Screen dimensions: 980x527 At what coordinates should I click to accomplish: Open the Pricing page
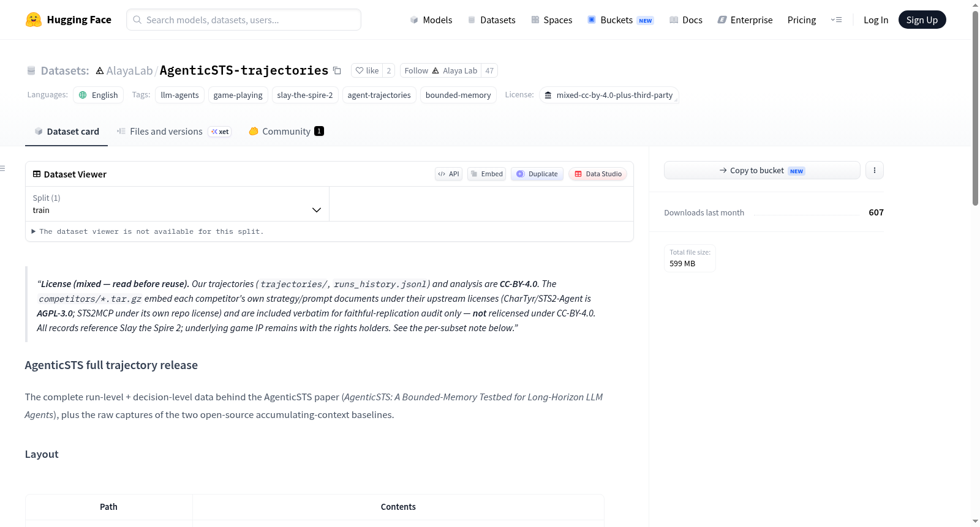point(802,20)
